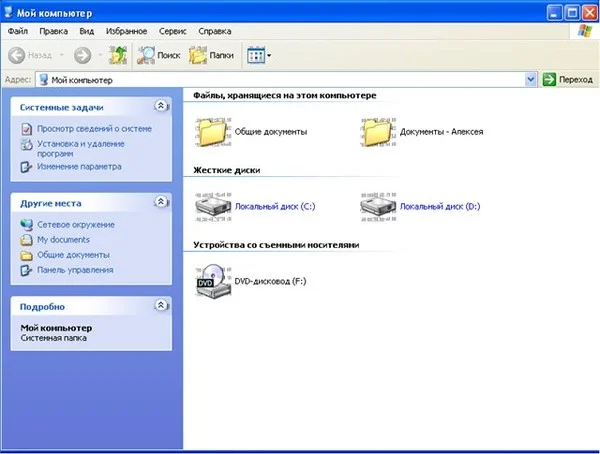Click the Локальный диск (D:) label
Image resolution: width=600 pixels, height=454 pixels.
440,207
